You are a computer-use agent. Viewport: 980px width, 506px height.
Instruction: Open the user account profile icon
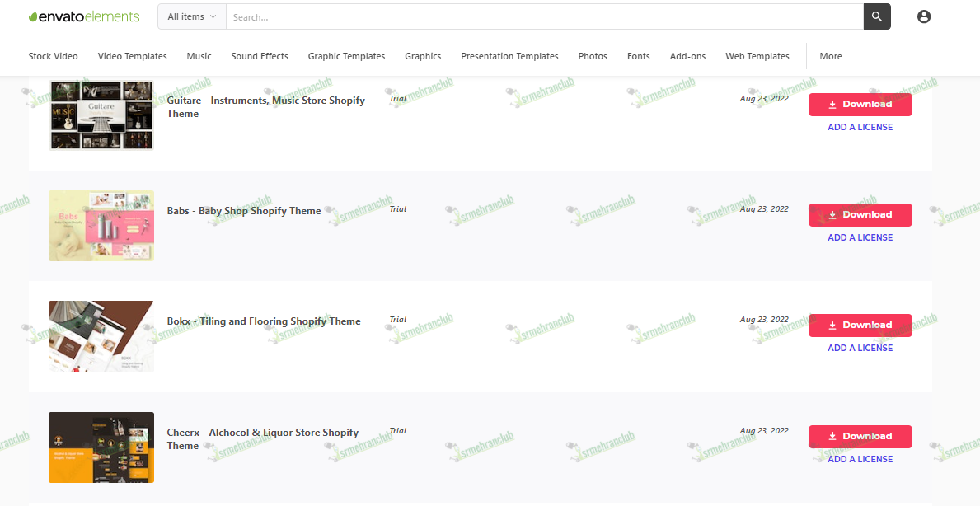(x=924, y=16)
